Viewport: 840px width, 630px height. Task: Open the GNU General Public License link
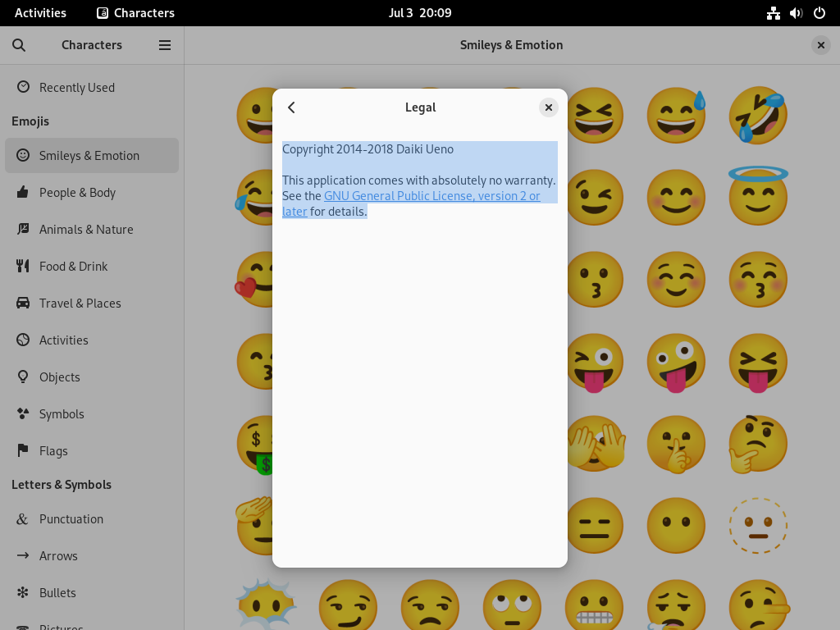(x=431, y=196)
